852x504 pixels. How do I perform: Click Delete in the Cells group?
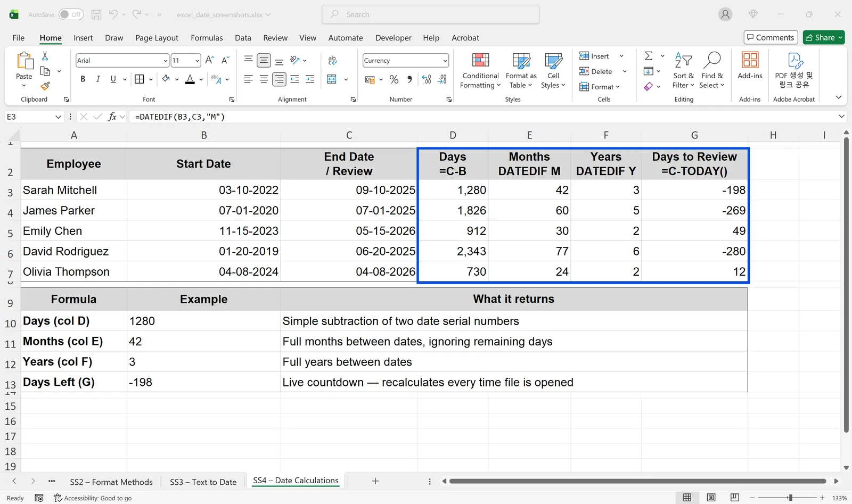point(596,71)
